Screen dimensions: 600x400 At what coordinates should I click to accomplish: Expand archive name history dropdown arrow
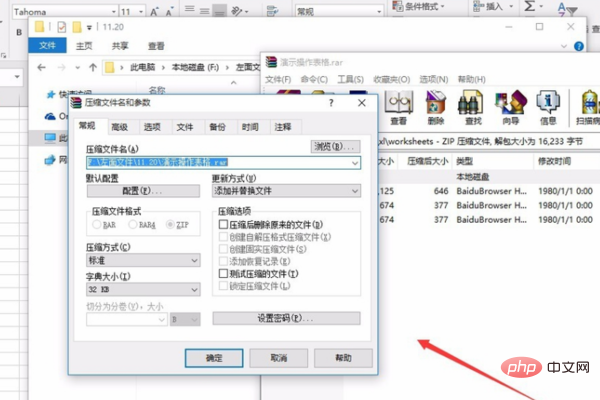pos(355,163)
